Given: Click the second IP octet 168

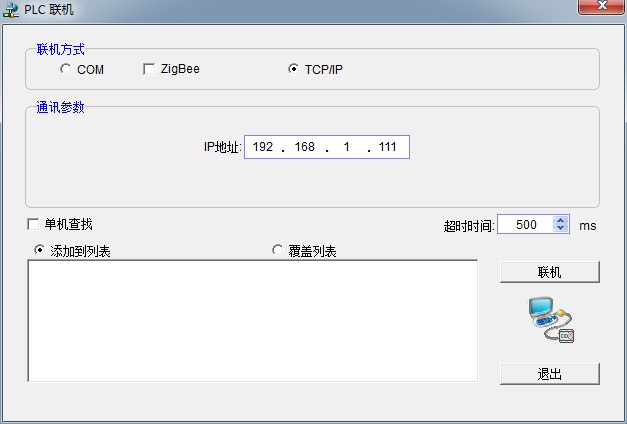Looking at the screenshot, I should pos(304,147).
